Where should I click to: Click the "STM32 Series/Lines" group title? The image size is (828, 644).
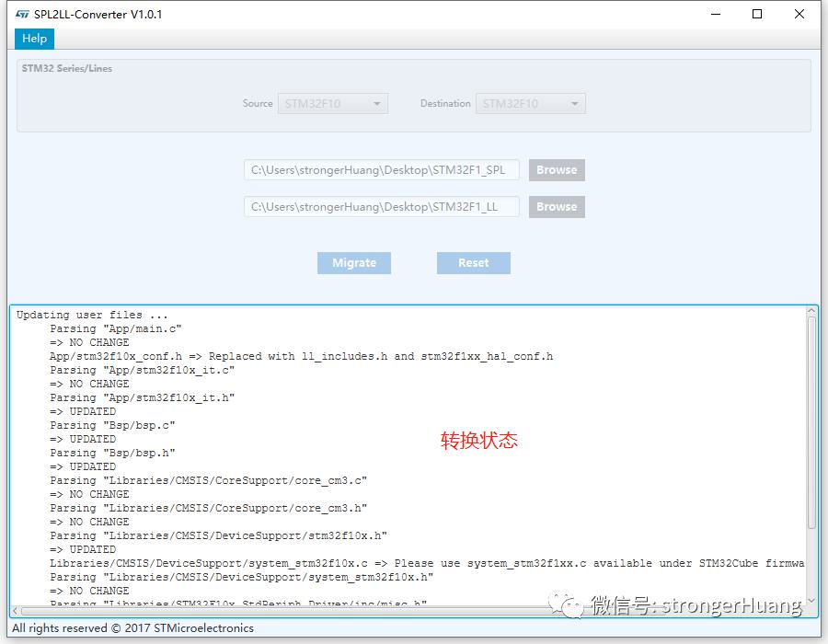pos(67,68)
